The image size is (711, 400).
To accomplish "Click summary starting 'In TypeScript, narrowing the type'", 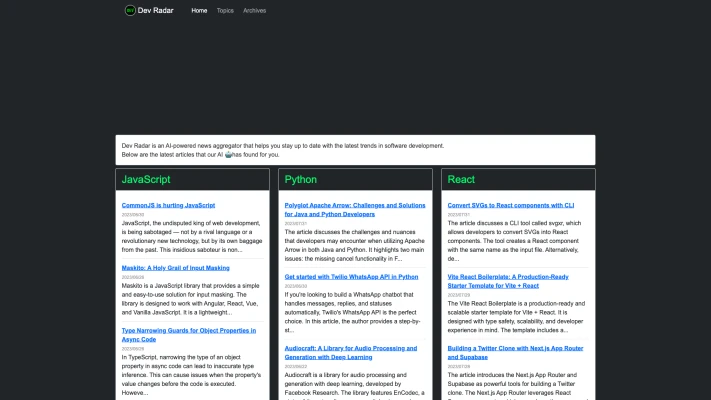I will 191,375.
